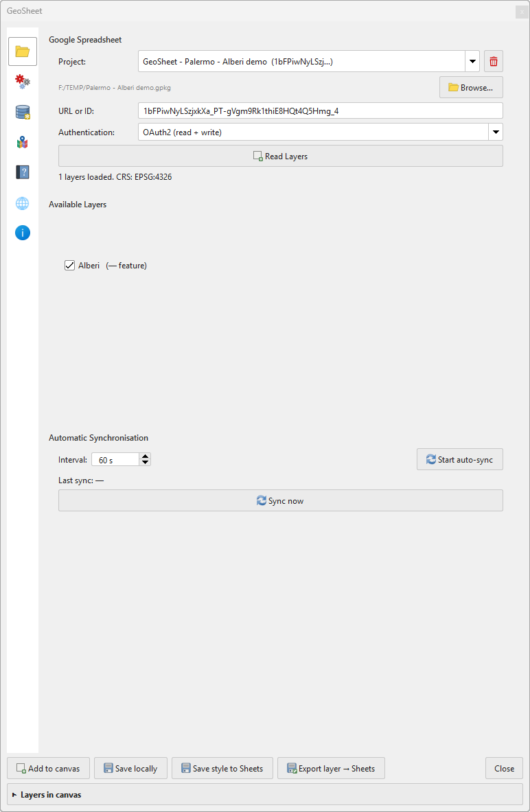Open the blue info sidebar tab

point(22,233)
